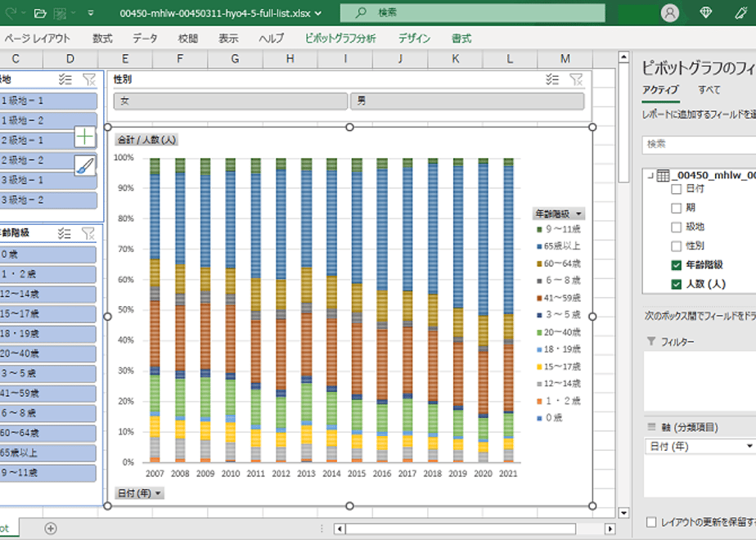Click the Chart Elements plus button

click(85, 137)
